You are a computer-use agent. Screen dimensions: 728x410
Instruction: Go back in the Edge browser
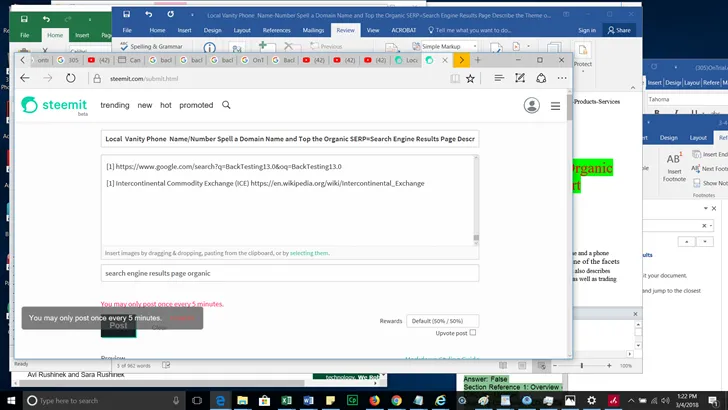click(x=25, y=78)
